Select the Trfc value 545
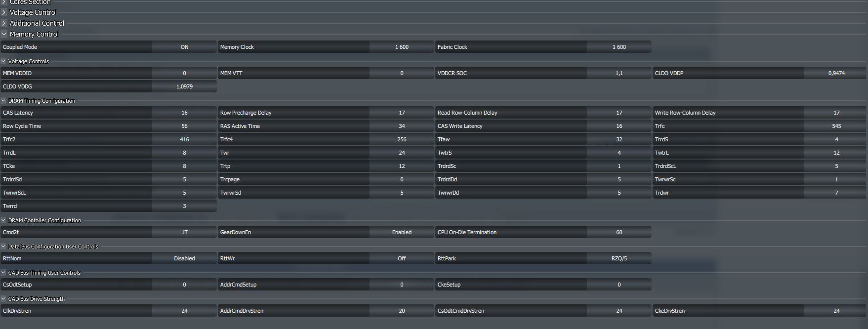Viewport: 868px width, 329px height. (836, 126)
